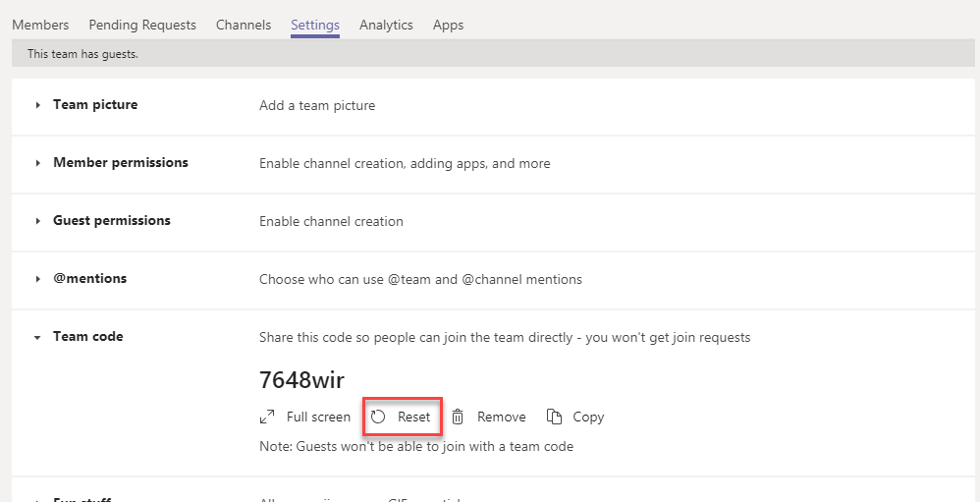
Task: Click the Reset circular arrow icon
Action: point(378,418)
